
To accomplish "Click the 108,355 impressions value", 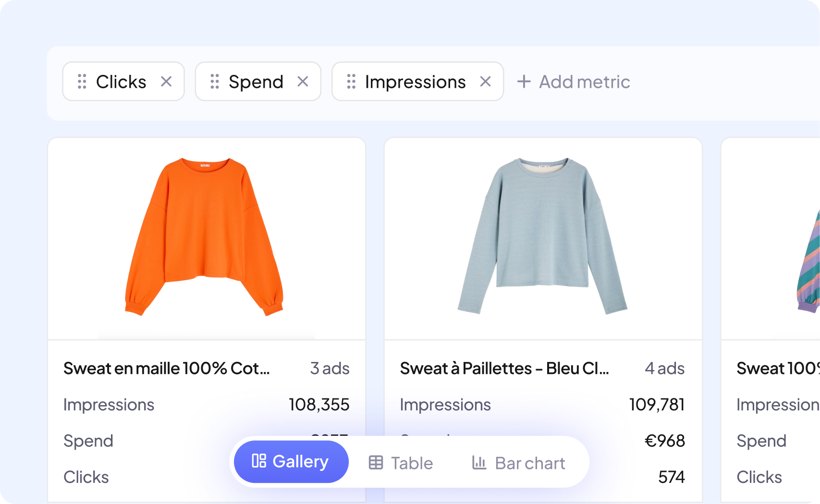I will click(x=319, y=405).
